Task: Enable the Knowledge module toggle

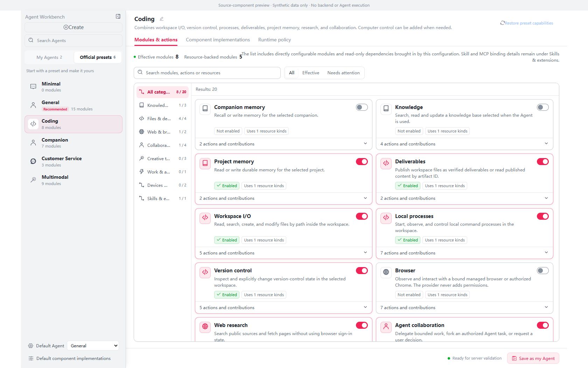Action: pyautogui.click(x=543, y=107)
